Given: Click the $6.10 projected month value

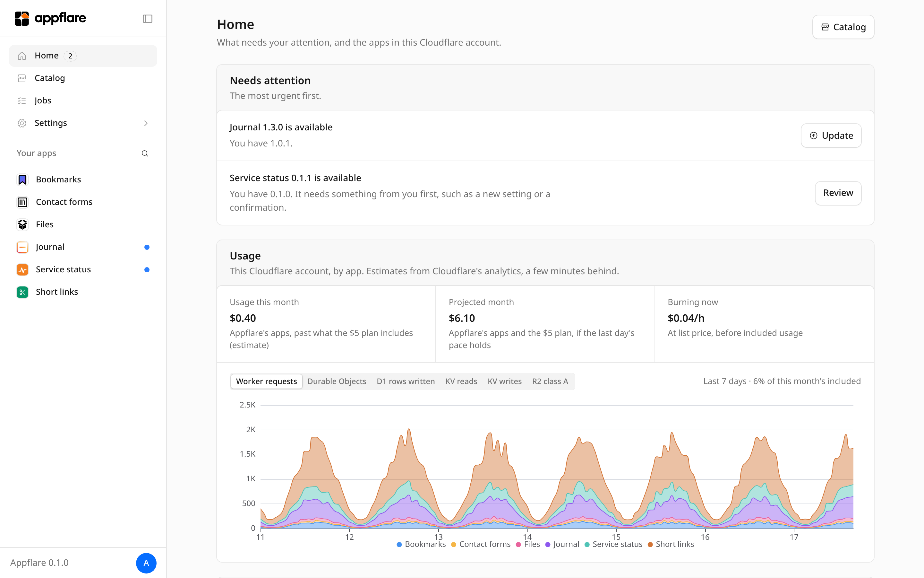Looking at the screenshot, I should pyautogui.click(x=462, y=318).
